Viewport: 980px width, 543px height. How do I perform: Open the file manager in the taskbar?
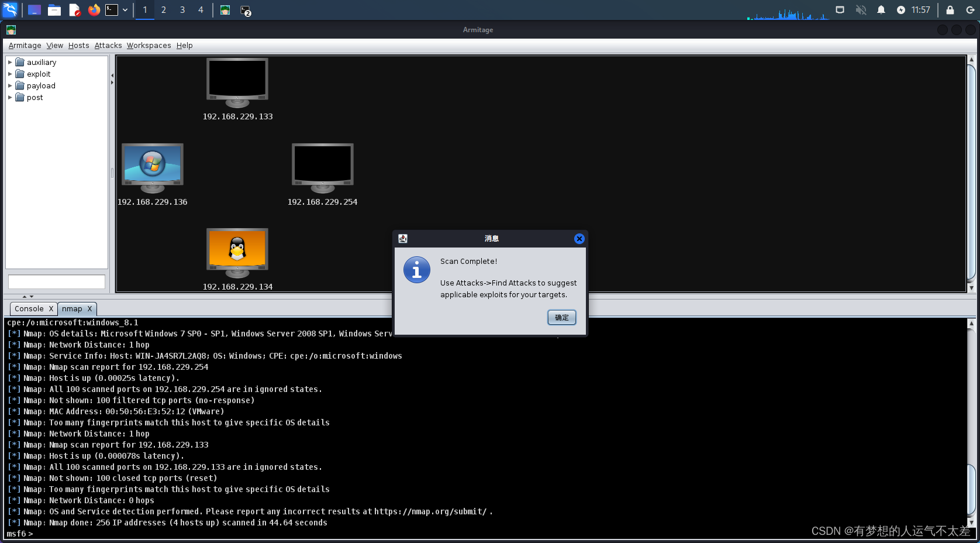tap(54, 10)
